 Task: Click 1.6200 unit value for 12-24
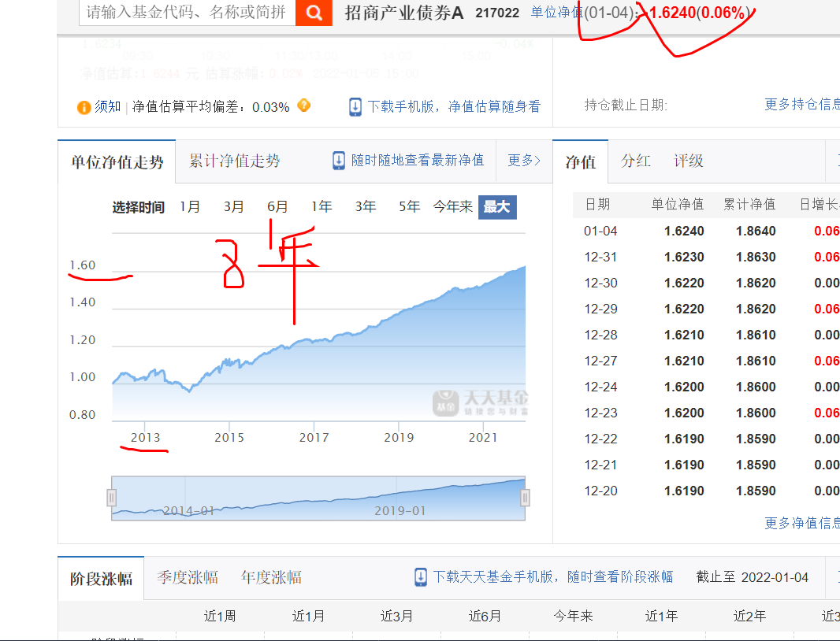pyautogui.click(x=684, y=387)
